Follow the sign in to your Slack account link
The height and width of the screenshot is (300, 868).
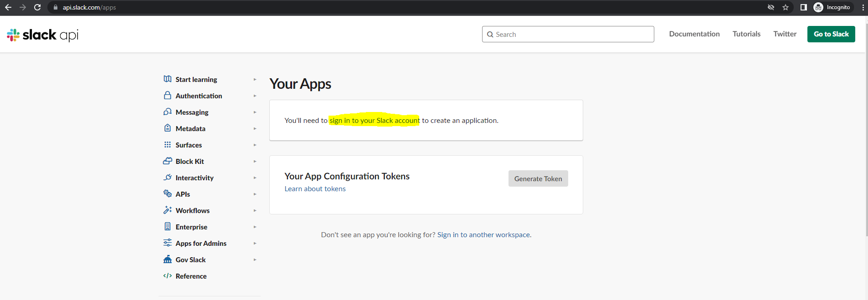[375, 121]
